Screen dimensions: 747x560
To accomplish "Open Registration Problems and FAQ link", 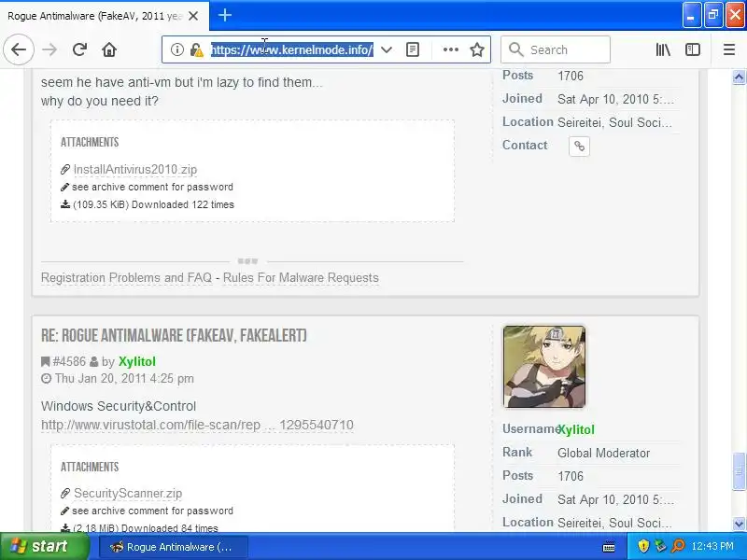I will point(126,277).
